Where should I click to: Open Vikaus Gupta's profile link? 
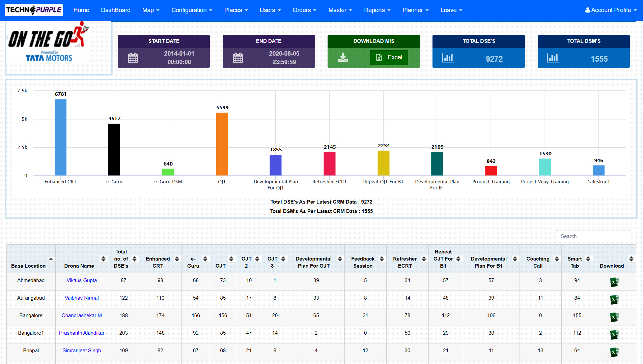click(82, 280)
